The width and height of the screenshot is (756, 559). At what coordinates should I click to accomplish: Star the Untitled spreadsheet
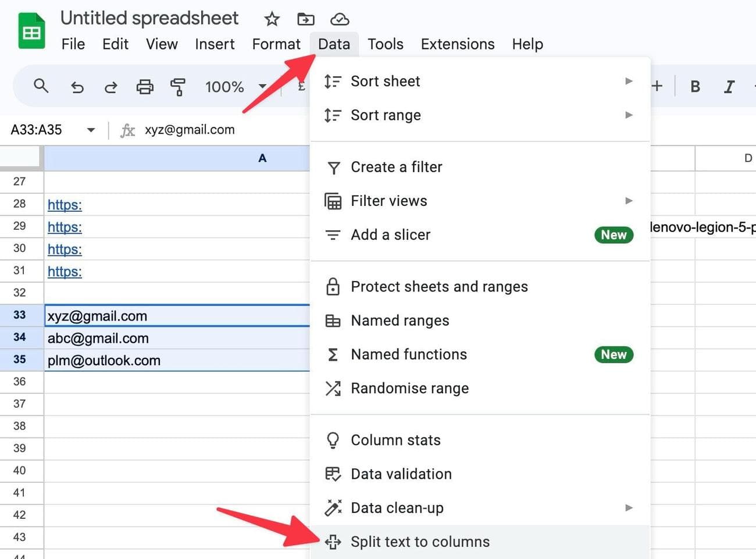tap(272, 19)
